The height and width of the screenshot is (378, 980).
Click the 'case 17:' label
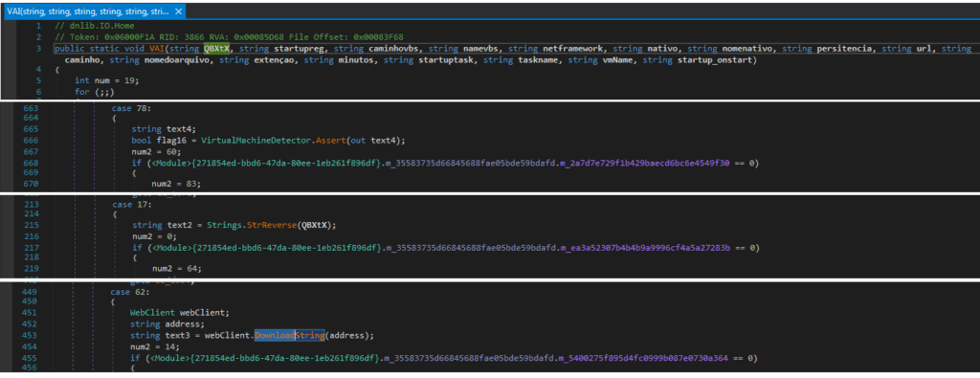[x=131, y=204]
